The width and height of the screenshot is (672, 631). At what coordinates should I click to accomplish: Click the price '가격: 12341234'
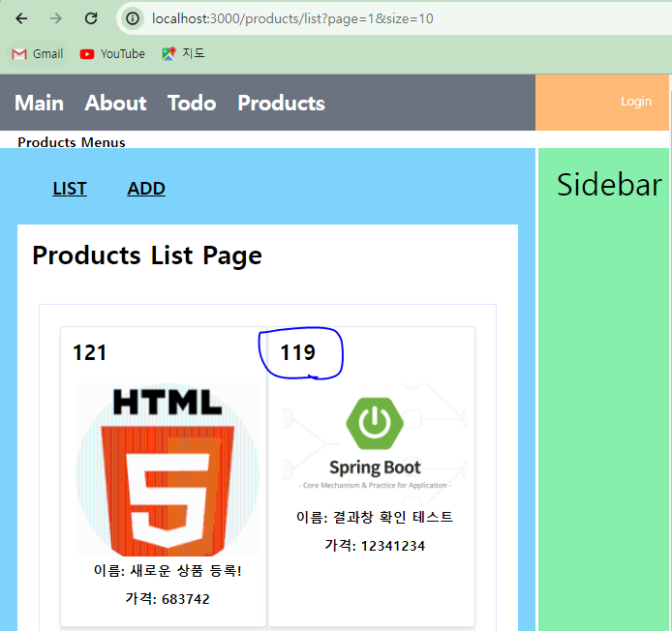click(375, 546)
